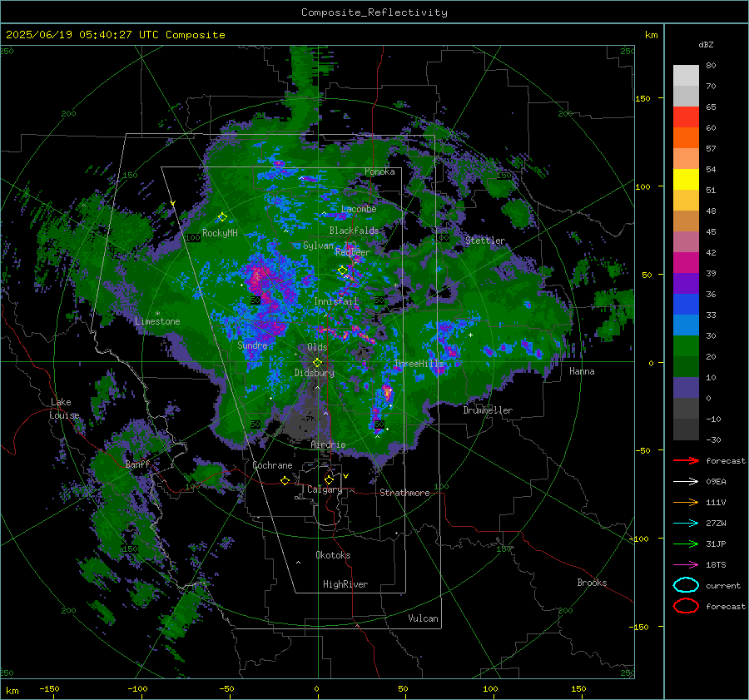Screen dimensions: 749x700
Task: Select the magenta 42 dBZ swatch
Action: (x=686, y=263)
